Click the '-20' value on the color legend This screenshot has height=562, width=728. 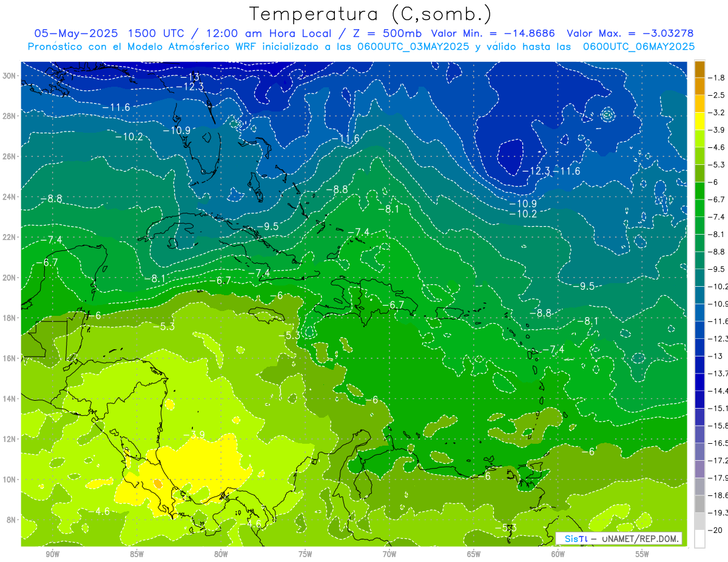coord(715,530)
